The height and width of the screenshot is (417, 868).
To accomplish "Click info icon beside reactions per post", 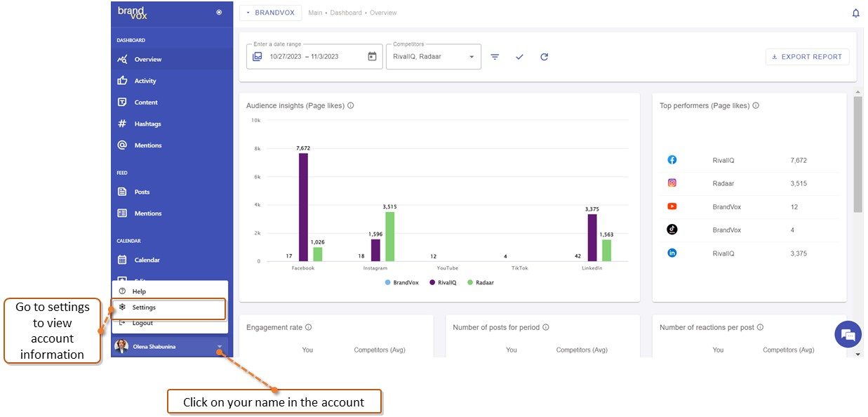I will (x=760, y=327).
